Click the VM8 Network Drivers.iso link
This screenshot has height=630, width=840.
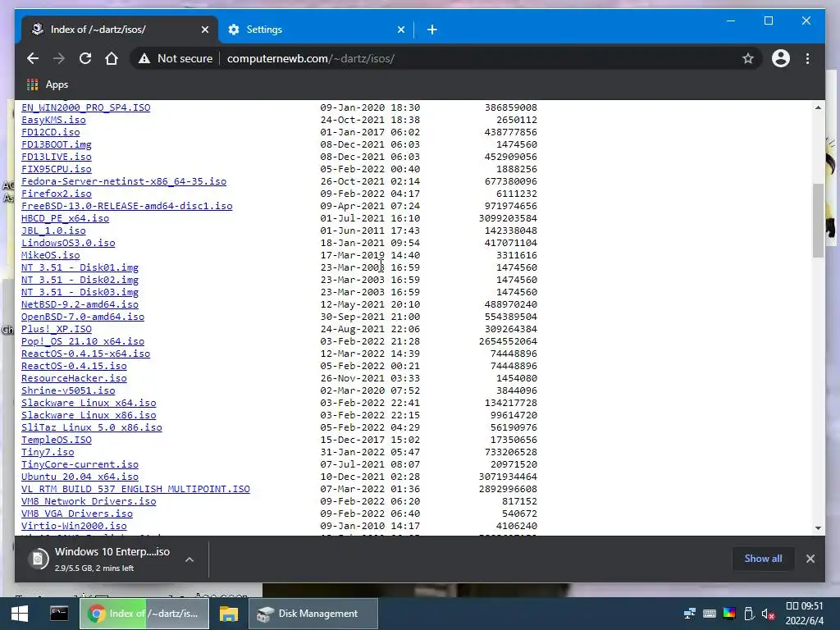tap(89, 502)
